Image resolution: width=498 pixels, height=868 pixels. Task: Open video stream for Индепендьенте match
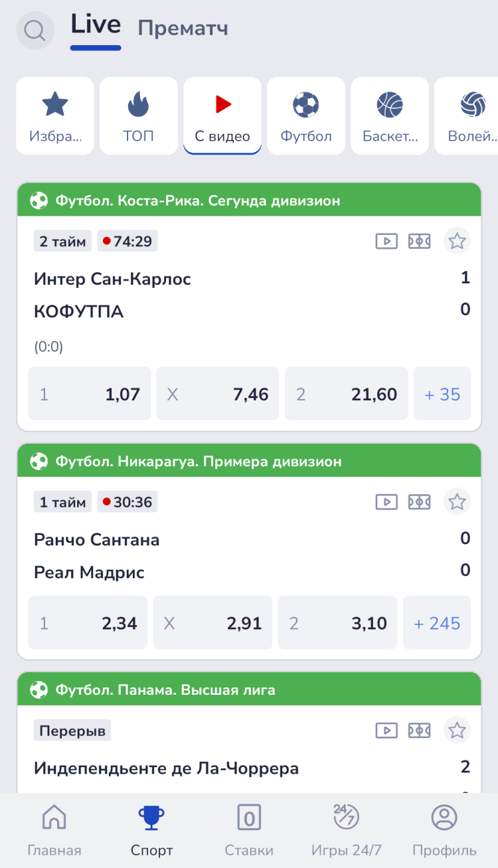[386, 731]
